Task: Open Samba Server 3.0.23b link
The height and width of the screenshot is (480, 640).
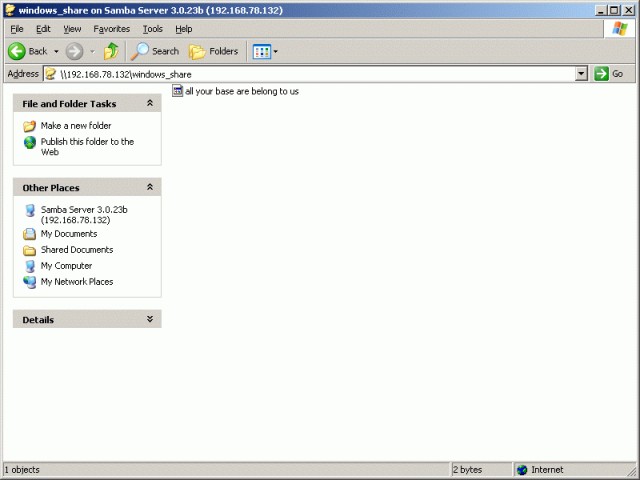Action: pyautogui.click(x=84, y=215)
